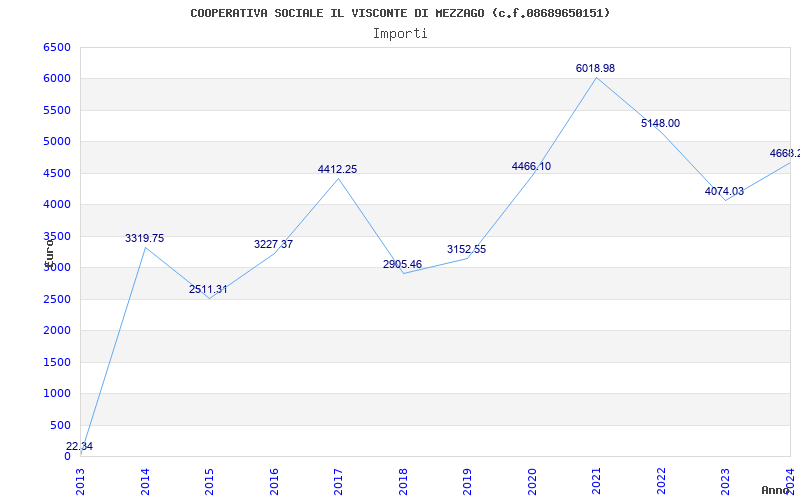Click the 2022 x-axis year label
The width and height of the screenshot is (800, 500).
click(x=661, y=481)
